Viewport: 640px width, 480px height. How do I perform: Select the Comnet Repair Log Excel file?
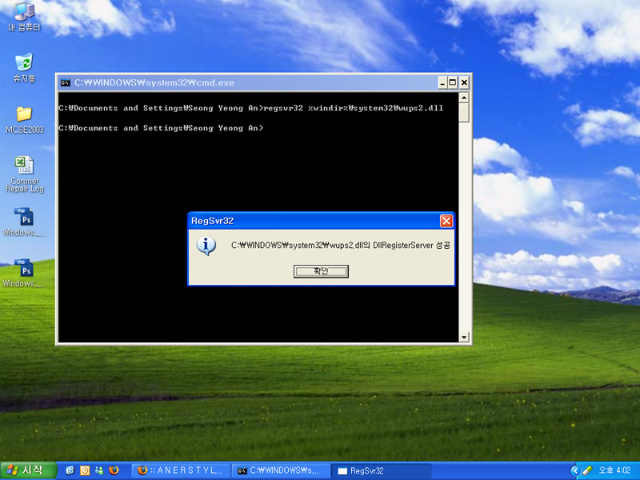[24, 174]
